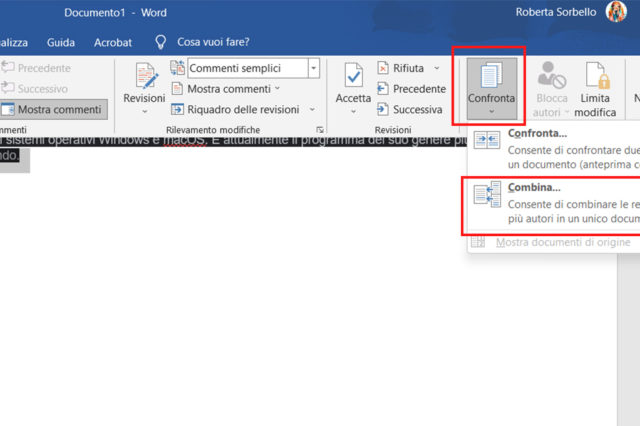Click the Blocca autori label
Viewport: 640px width, 426px height.
(x=551, y=105)
